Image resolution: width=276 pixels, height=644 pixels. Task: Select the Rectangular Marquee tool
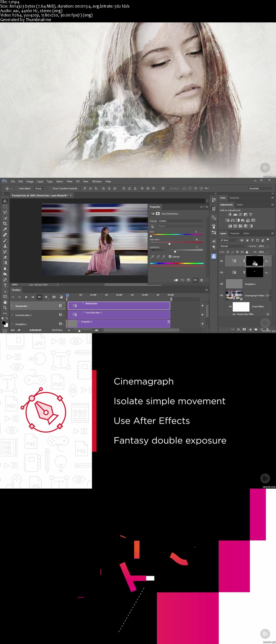point(5,207)
